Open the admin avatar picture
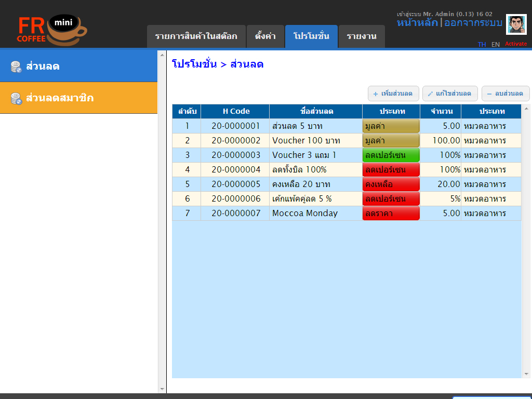The height and width of the screenshot is (399, 532). tap(516, 24)
